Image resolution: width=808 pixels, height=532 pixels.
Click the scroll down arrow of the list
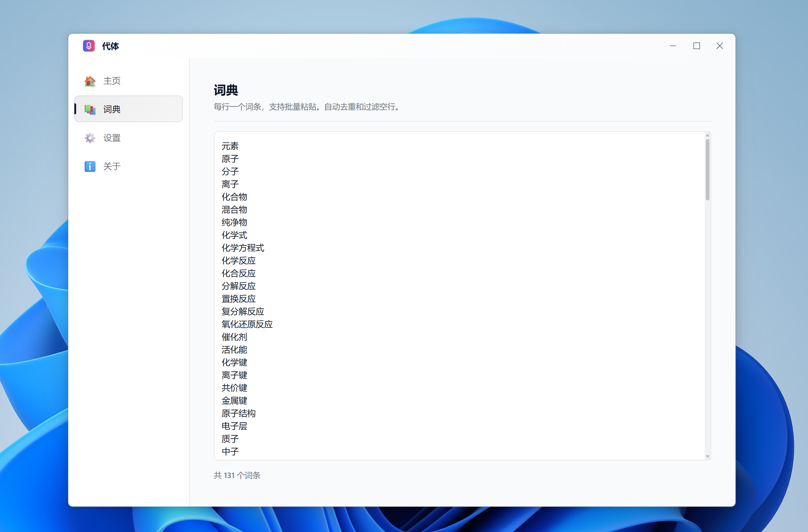click(708, 456)
